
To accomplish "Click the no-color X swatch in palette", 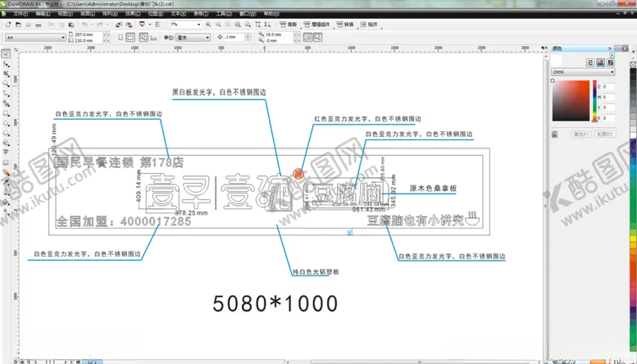I will click(633, 64).
